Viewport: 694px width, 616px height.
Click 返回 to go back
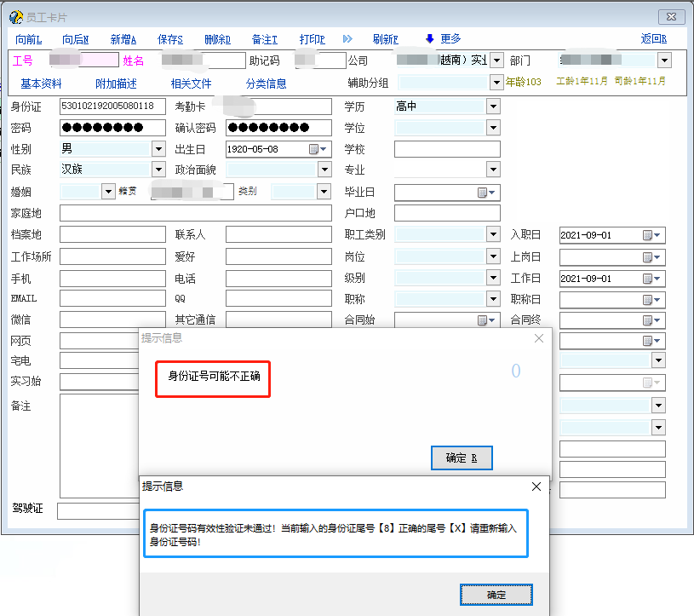click(653, 39)
